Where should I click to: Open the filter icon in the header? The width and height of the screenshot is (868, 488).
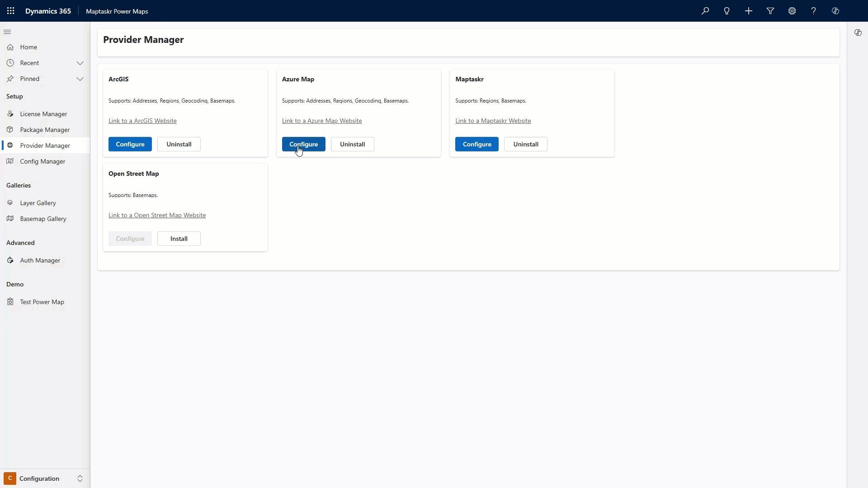pyautogui.click(x=770, y=11)
